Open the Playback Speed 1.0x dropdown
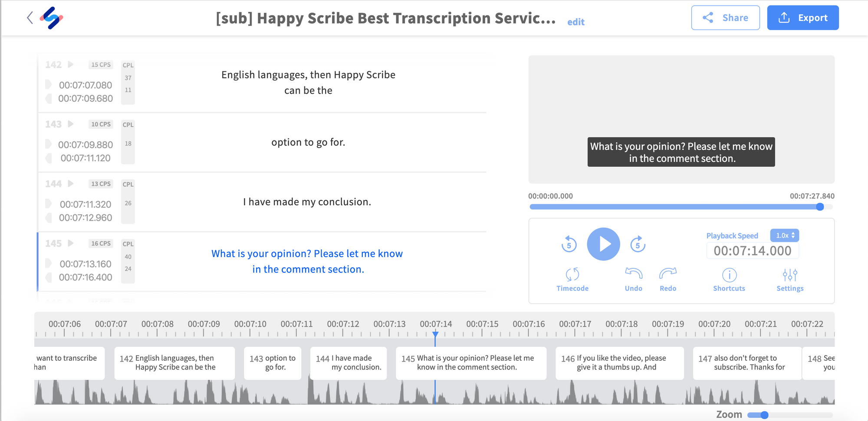The width and height of the screenshot is (868, 421). pos(785,235)
